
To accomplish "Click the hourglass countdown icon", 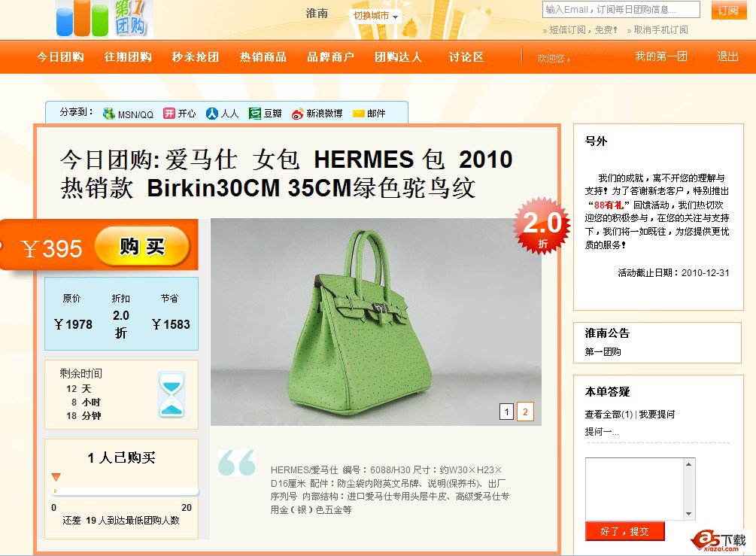I will pos(172,394).
